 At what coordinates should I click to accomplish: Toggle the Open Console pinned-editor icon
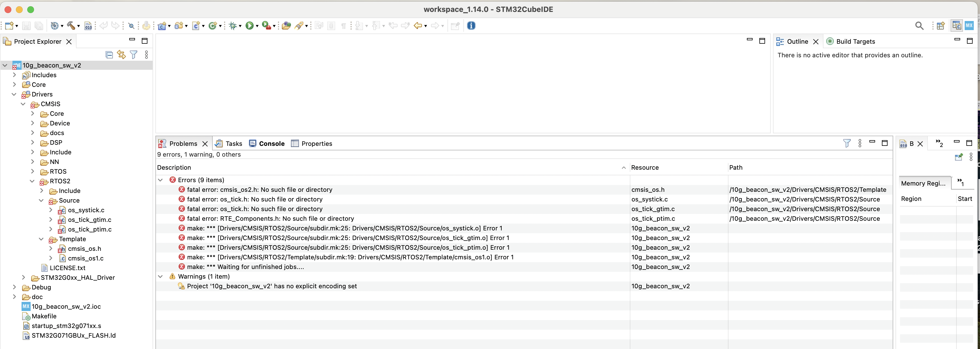[x=455, y=26]
